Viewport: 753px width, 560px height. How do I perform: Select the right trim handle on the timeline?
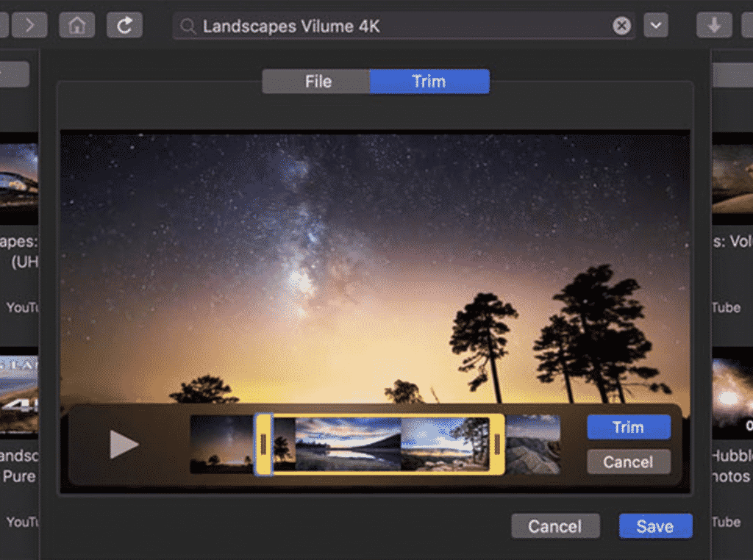pos(499,444)
